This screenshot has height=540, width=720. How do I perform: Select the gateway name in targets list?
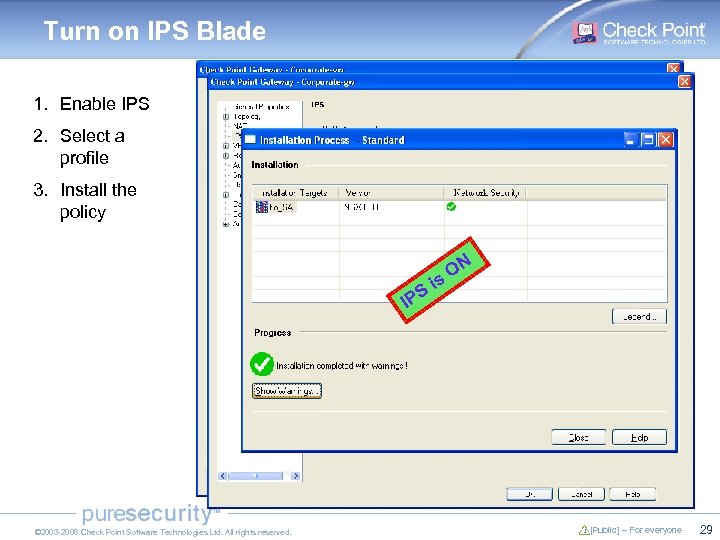click(x=281, y=208)
